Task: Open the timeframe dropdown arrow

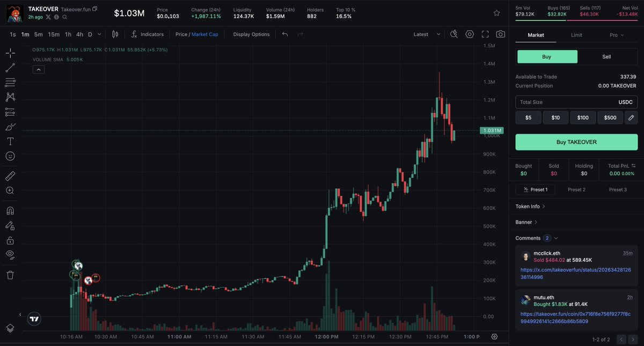Action: [100, 34]
